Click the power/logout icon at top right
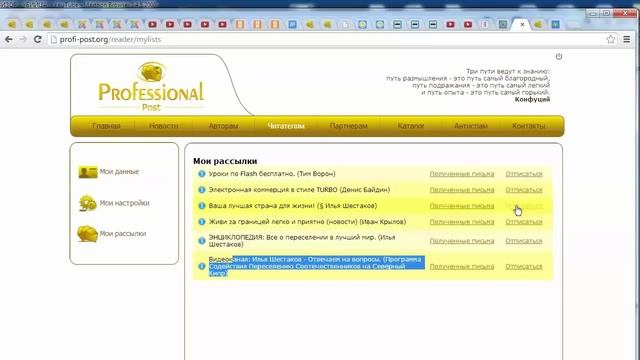Image resolution: width=640 pixels, height=360 pixels. click(559, 56)
